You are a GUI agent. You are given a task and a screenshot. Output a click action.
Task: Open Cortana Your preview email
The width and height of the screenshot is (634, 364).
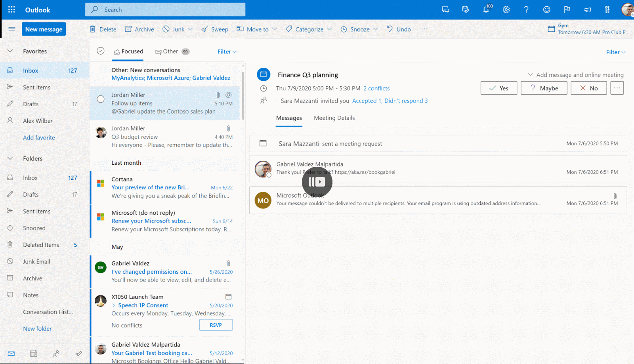tap(166, 187)
